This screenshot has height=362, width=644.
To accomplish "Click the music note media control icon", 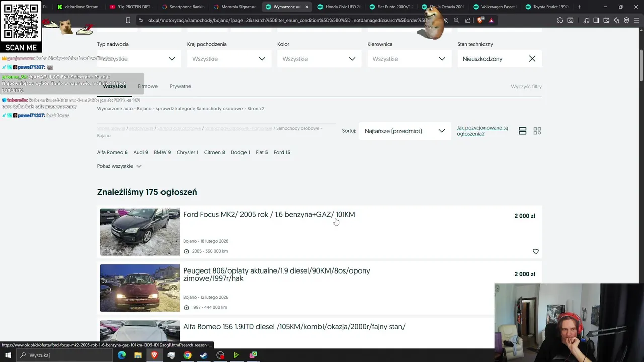I will [586, 20].
